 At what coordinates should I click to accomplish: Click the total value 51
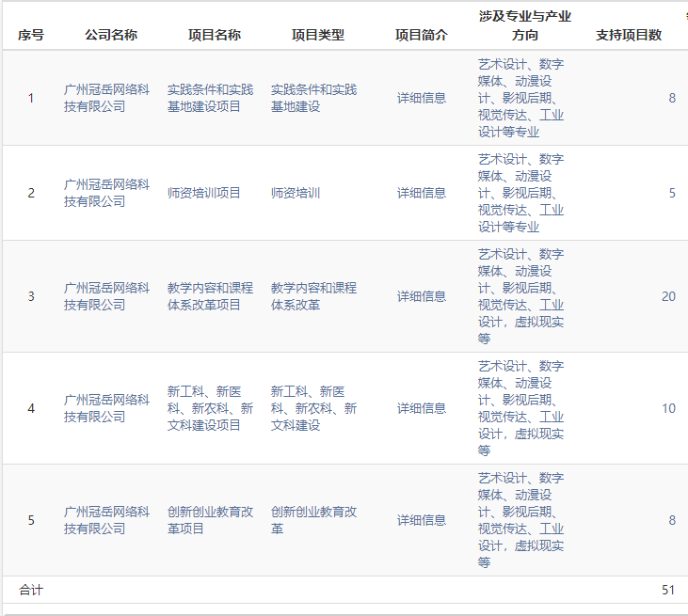(668, 590)
